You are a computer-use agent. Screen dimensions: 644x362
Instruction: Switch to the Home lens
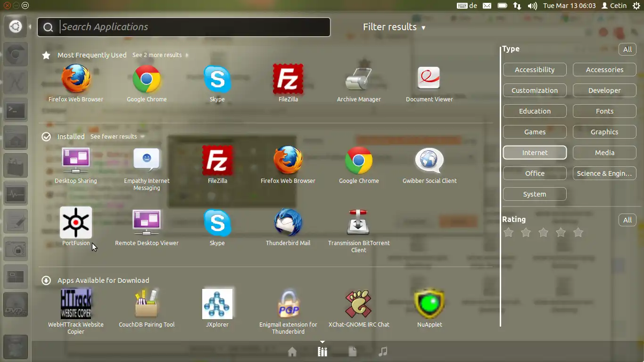292,352
